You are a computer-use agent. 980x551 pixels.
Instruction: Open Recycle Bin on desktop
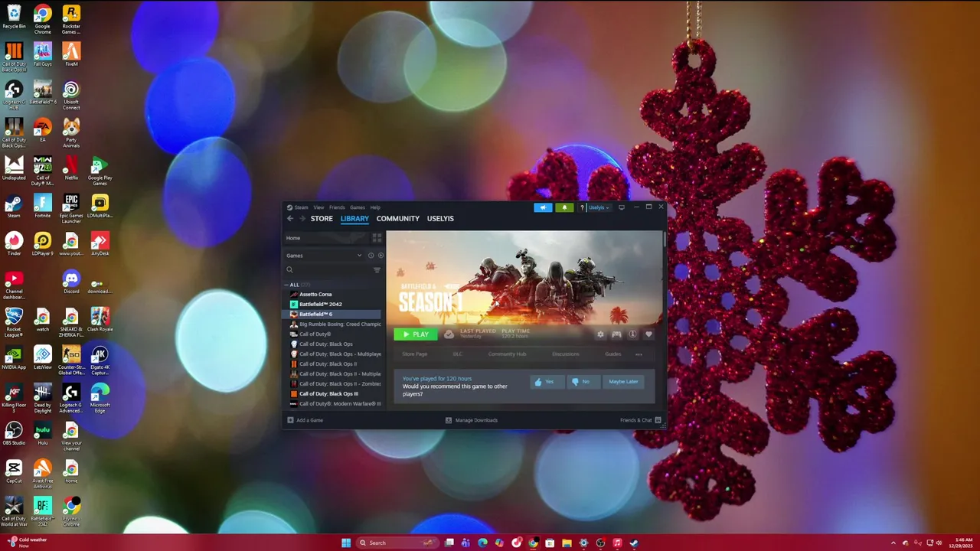[x=14, y=17]
